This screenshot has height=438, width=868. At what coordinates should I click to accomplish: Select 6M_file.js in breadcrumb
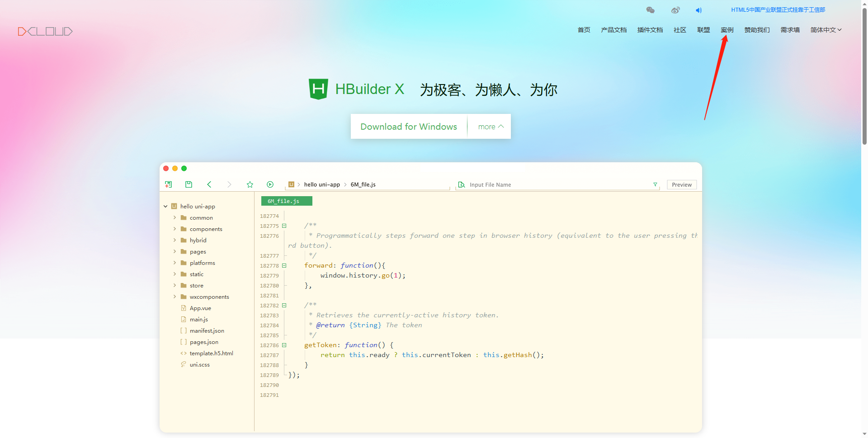pyautogui.click(x=363, y=184)
